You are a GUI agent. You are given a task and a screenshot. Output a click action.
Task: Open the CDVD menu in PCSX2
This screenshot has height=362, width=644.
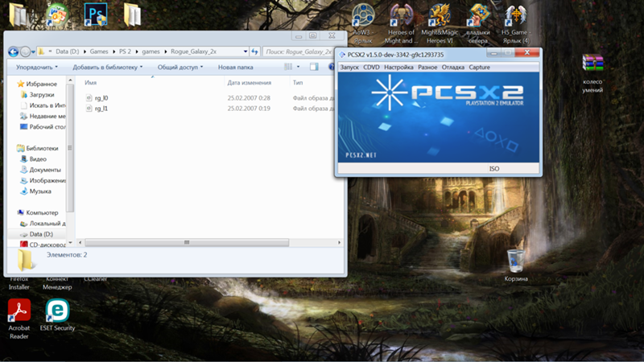click(x=371, y=67)
